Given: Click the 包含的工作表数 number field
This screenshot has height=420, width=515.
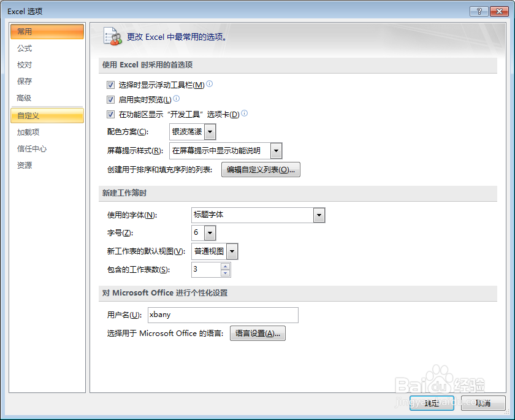Looking at the screenshot, I should (206, 270).
